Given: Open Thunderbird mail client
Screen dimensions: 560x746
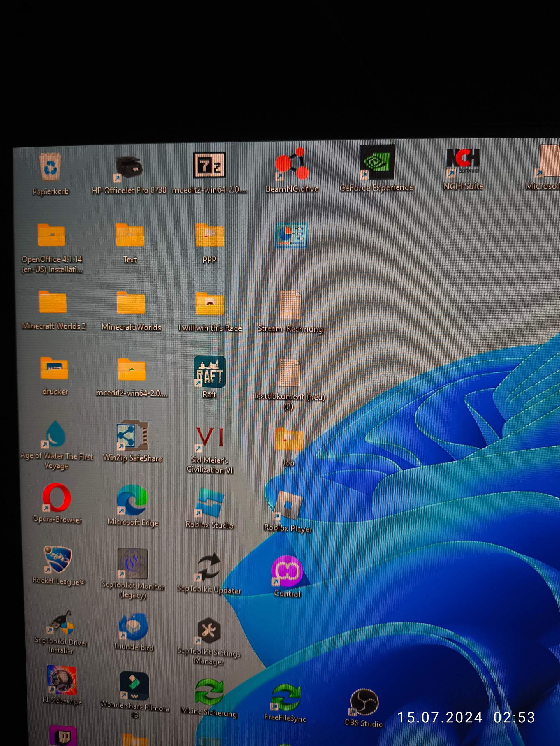Looking at the screenshot, I should coord(133,627).
